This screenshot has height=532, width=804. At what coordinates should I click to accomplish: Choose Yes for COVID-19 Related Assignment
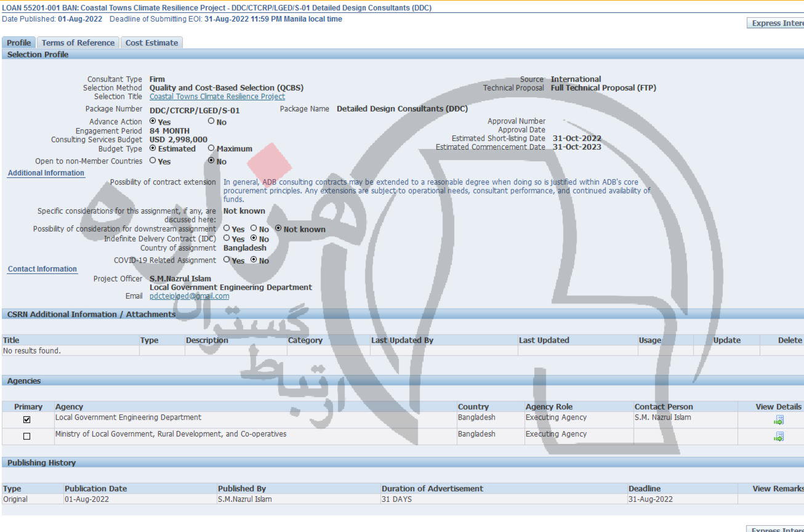tap(227, 260)
